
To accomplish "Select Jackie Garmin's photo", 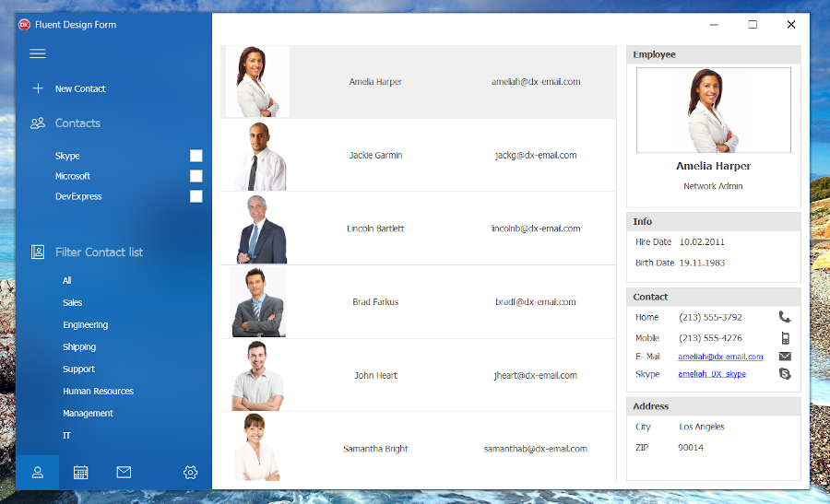I will (259, 156).
